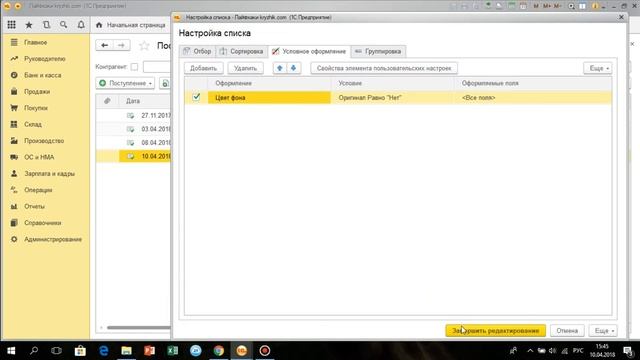
Task: Click 'Дата' column header
Action: click(x=133, y=101)
